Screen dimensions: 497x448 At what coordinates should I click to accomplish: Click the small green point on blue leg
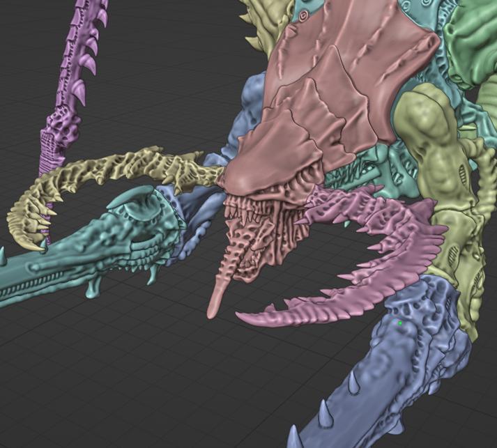(400, 323)
